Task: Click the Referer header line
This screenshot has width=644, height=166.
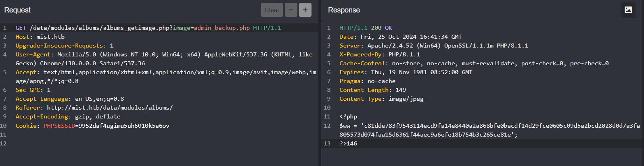Action: (94, 108)
